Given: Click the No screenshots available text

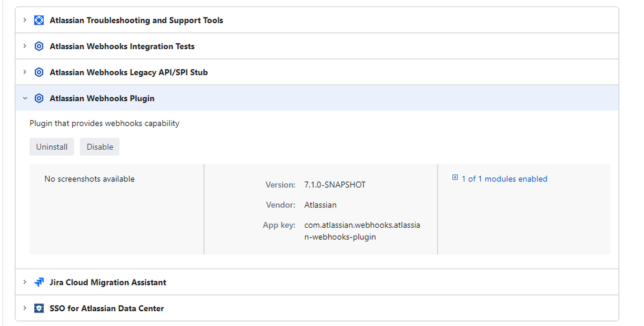Looking at the screenshot, I should point(90,179).
